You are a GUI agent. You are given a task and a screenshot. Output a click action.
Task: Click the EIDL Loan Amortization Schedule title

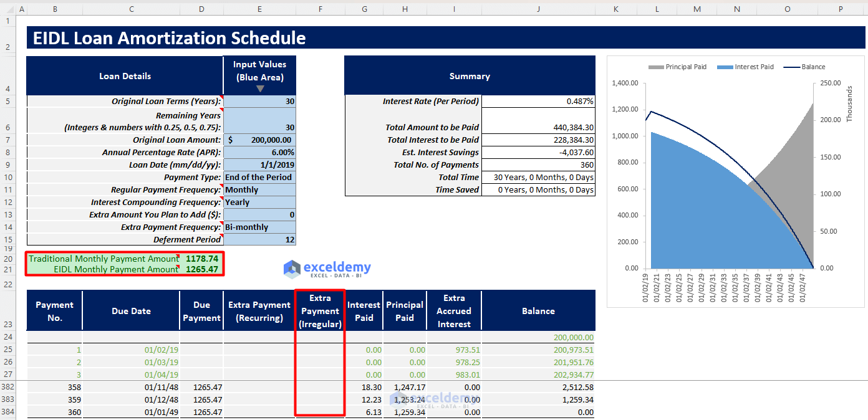coord(170,38)
